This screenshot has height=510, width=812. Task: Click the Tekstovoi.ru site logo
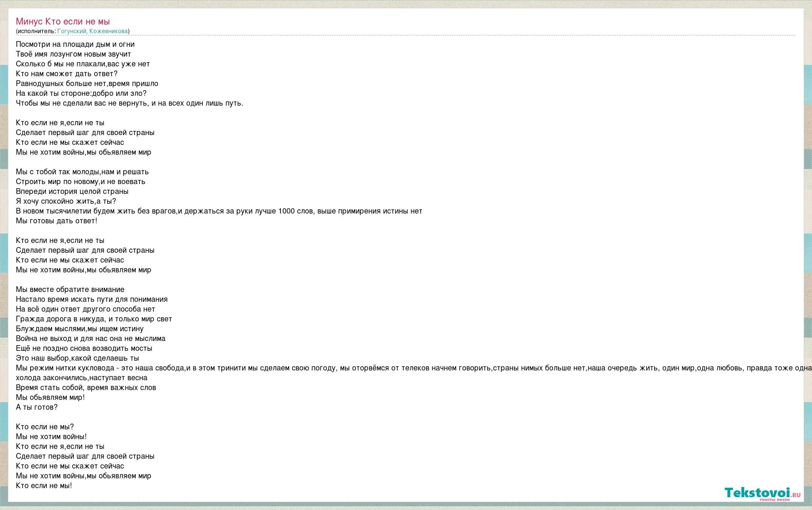point(757,493)
